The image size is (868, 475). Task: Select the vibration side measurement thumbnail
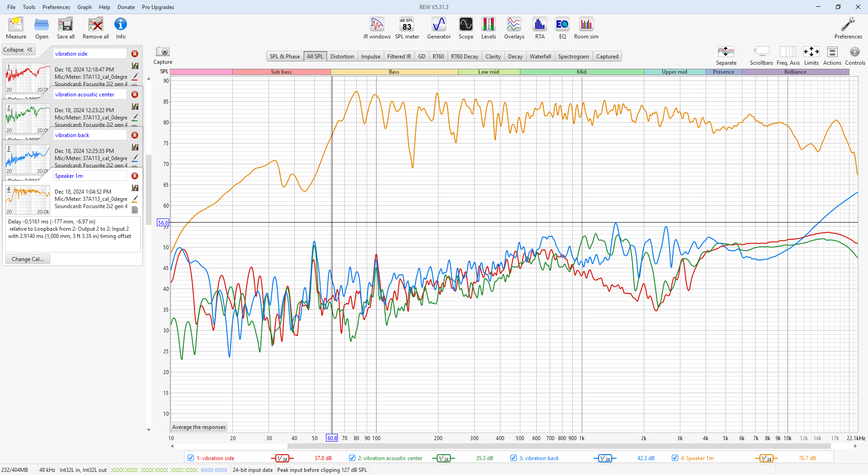(x=28, y=78)
